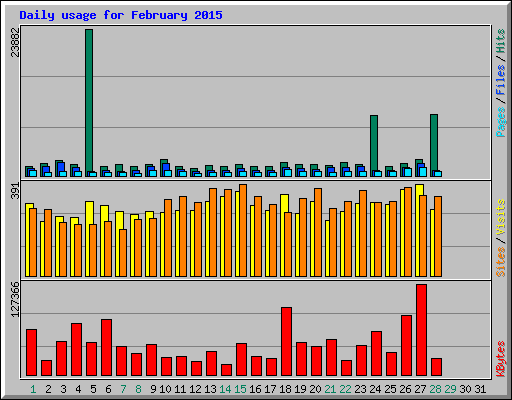This screenshot has height=400, width=512.
Task: Click day label 24 on the x-axis
Action: tap(375, 389)
